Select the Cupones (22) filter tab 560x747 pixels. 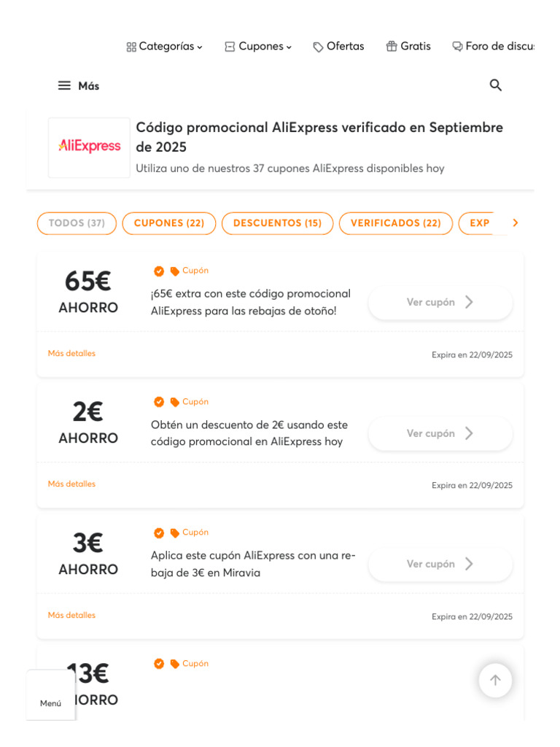[169, 223]
